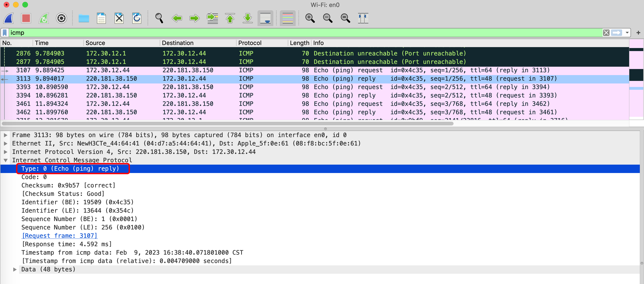Go back in packet history

(177, 18)
